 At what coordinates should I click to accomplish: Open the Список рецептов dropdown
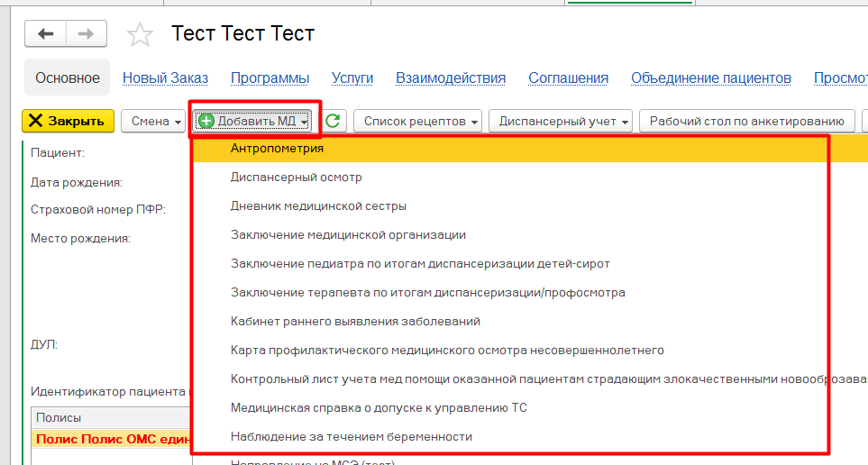(417, 121)
